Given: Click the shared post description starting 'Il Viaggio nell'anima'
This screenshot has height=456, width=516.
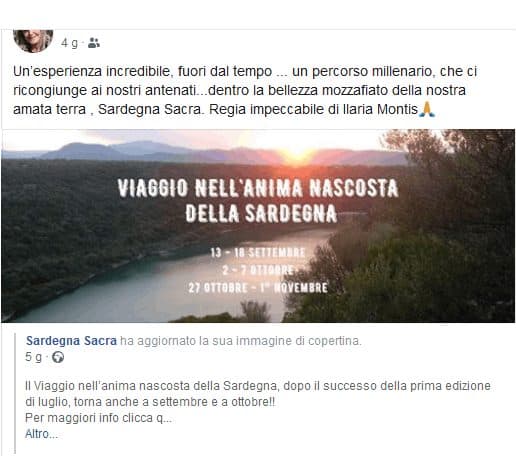Looking at the screenshot, I should pos(258,394).
